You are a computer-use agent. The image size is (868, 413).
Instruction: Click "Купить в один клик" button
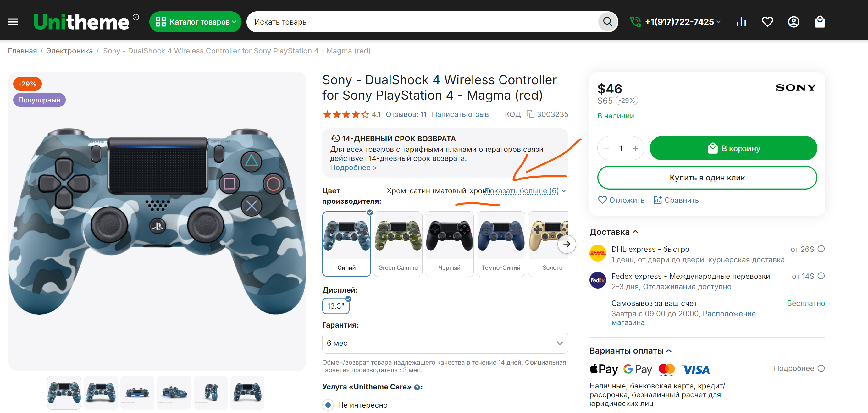pos(707,178)
